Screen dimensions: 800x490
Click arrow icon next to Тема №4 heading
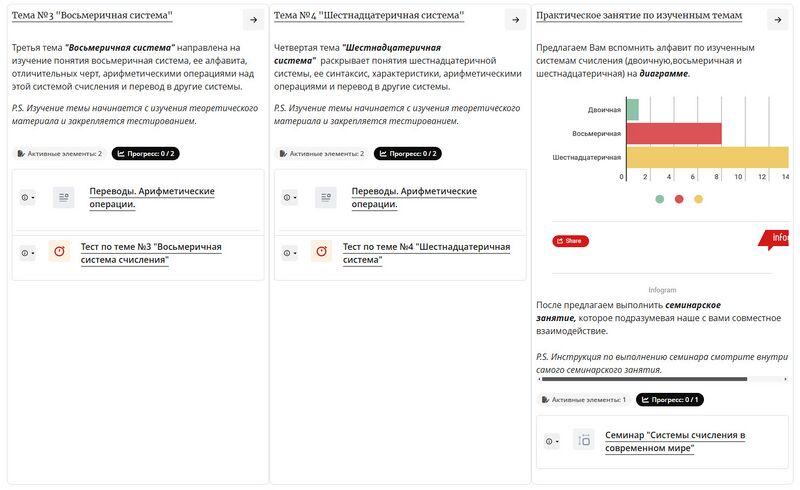pos(516,20)
